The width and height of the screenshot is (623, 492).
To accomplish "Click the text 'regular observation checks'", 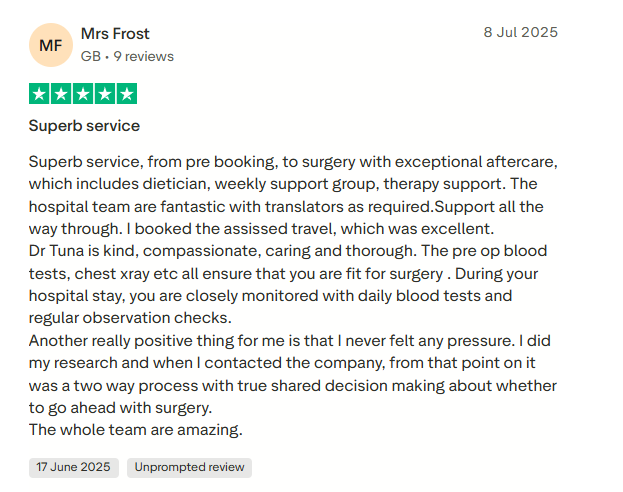I will tap(130, 318).
